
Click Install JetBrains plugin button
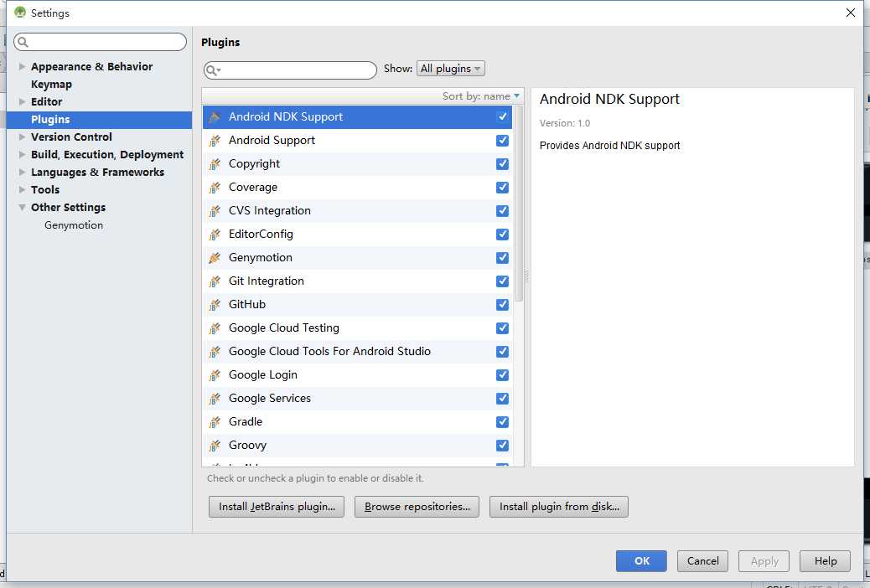[277, 507]
